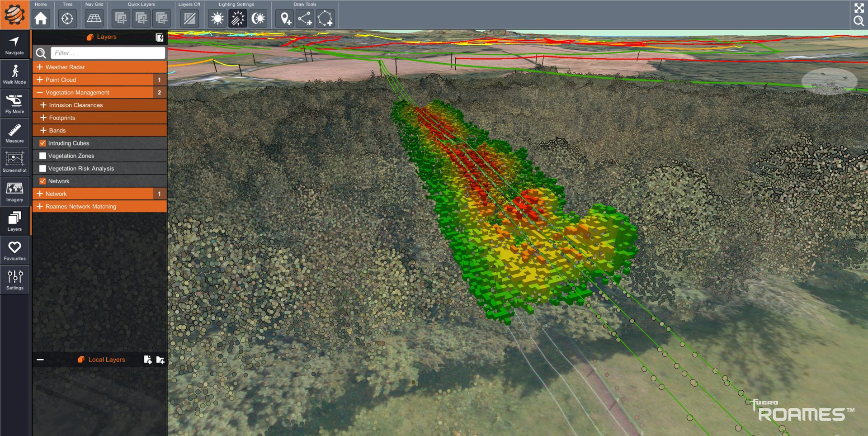Collapse the Local Layers panel
The image size is (868, 436).
40,360
